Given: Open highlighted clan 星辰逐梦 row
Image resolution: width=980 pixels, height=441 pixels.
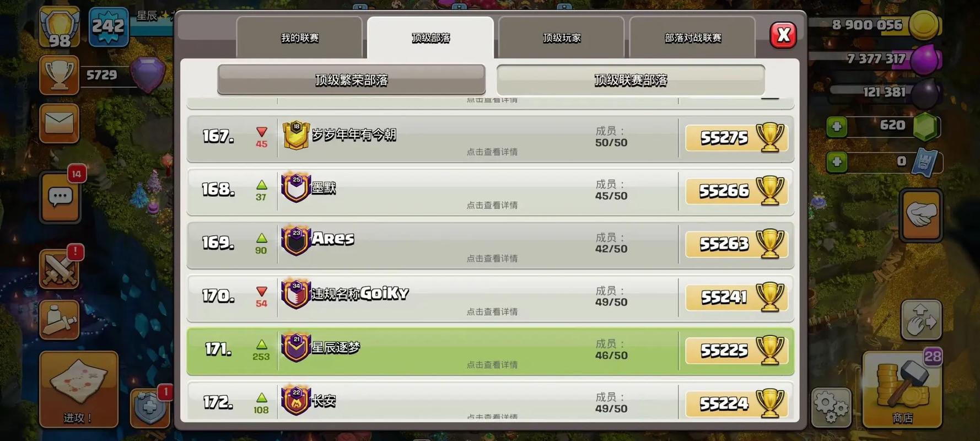Looking at the screenshot, I should click(x=490, y=352).
